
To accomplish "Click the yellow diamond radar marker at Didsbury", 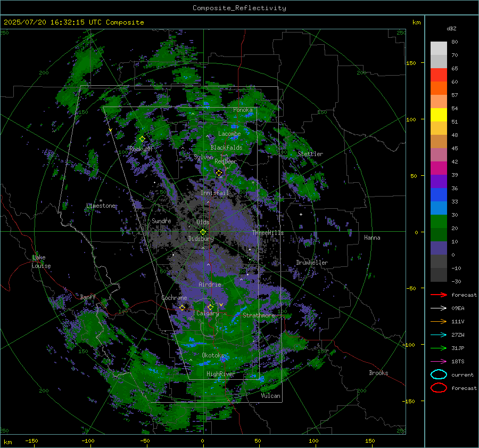I will click(203, 232).
